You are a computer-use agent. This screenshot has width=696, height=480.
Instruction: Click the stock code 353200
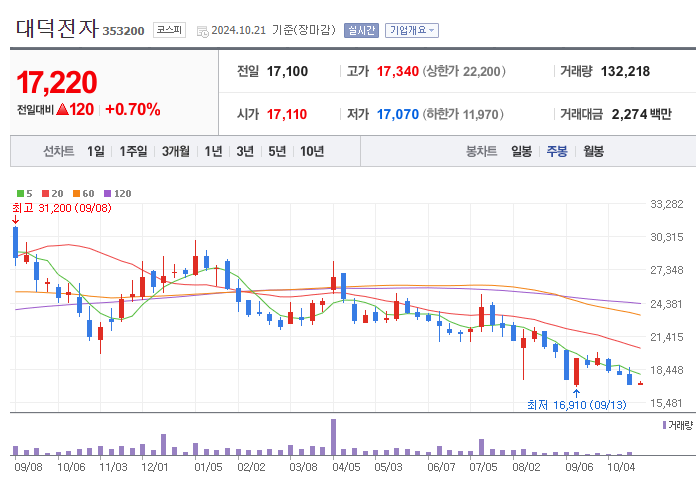(x=123, y=31)
